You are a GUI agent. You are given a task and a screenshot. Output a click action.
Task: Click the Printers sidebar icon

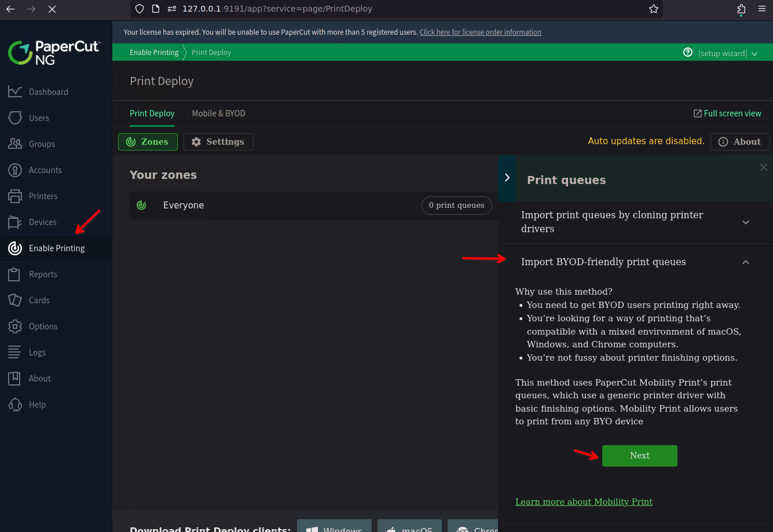click(x=15, y=196)
